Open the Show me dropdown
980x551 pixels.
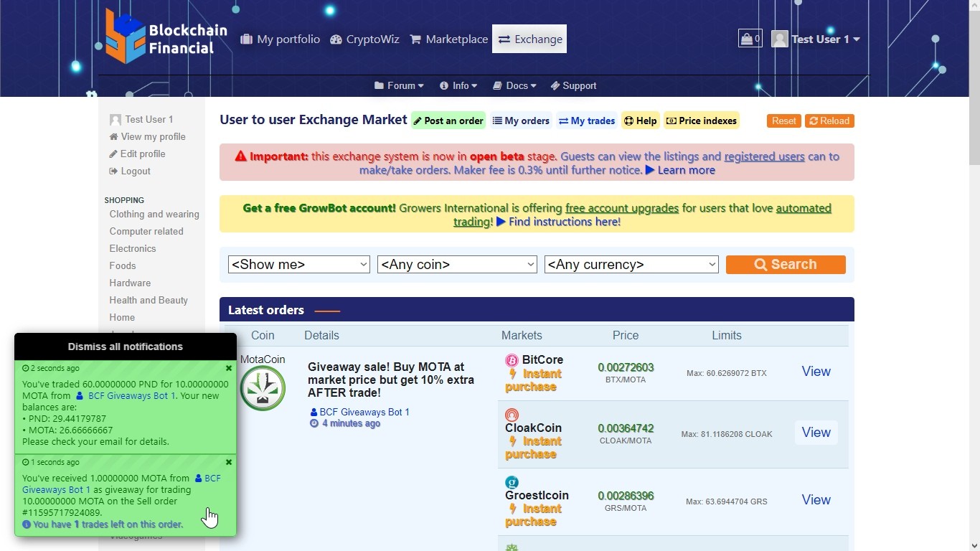click(x=298, y=265)
